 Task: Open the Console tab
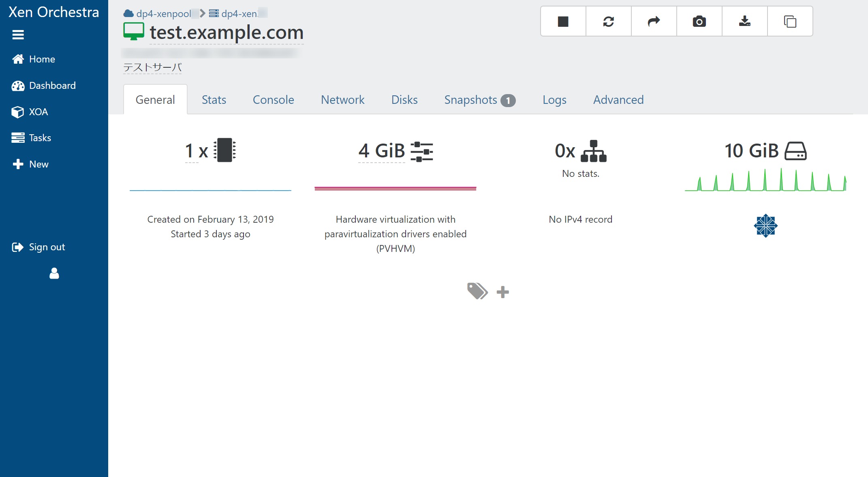point(274,100)
